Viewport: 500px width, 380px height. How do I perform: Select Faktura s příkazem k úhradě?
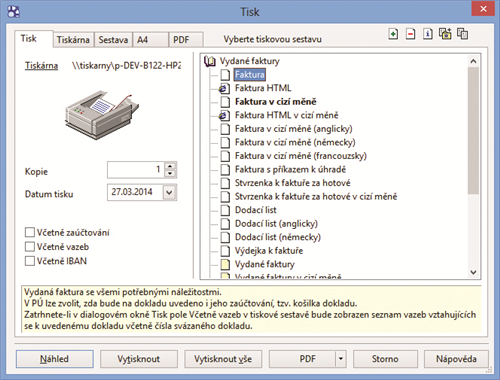tap(290, 170)
